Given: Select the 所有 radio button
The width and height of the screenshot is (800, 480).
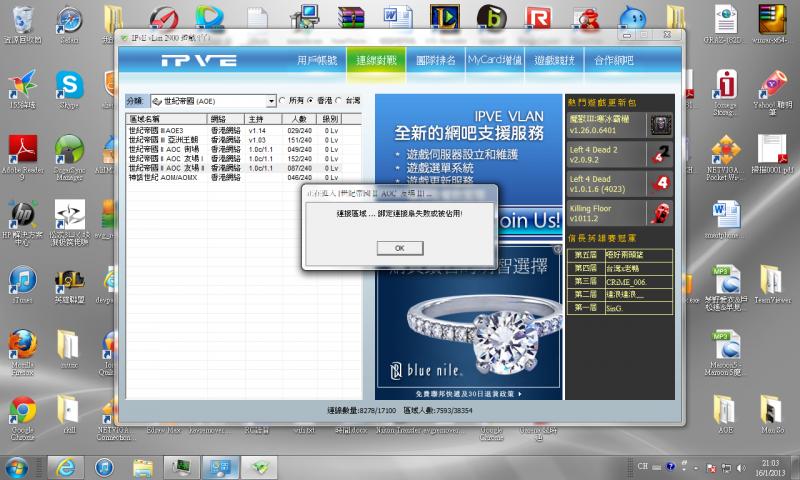Looking at the screenshot, I should [284, 101].
